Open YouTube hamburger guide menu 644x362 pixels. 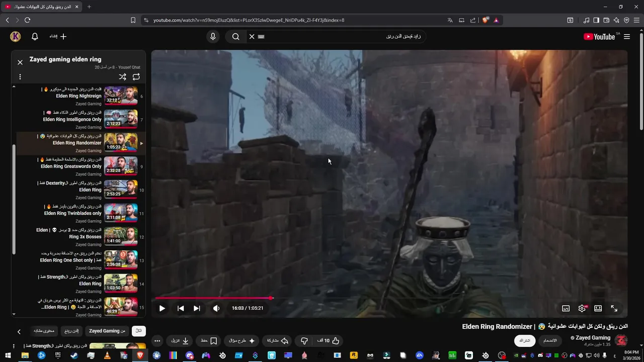pyautogui.click(x=627, y=36)
